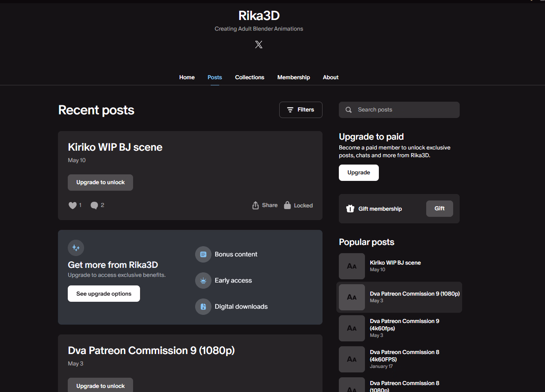Click the sparkle icon above Get more
Viewport: 545px width, 392px height.
(x=76, y=248)
